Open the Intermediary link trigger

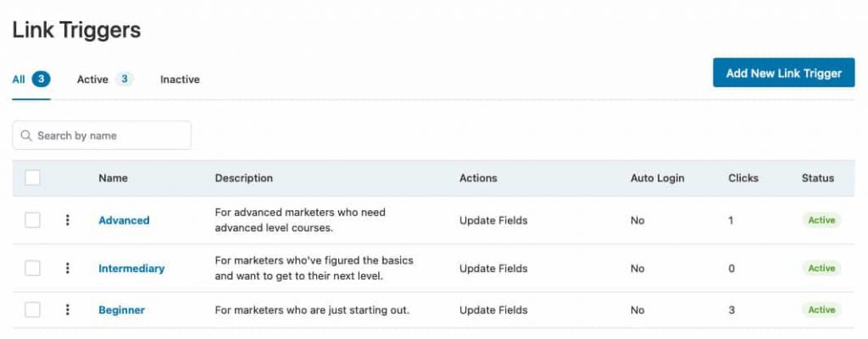click(x=131, y=269)
